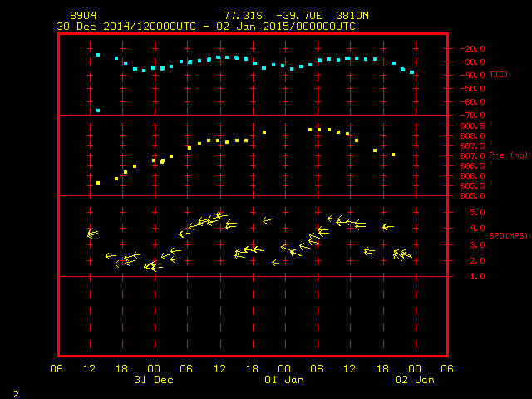Click the -50.0 temperature axis label

[x=473, y=89]
